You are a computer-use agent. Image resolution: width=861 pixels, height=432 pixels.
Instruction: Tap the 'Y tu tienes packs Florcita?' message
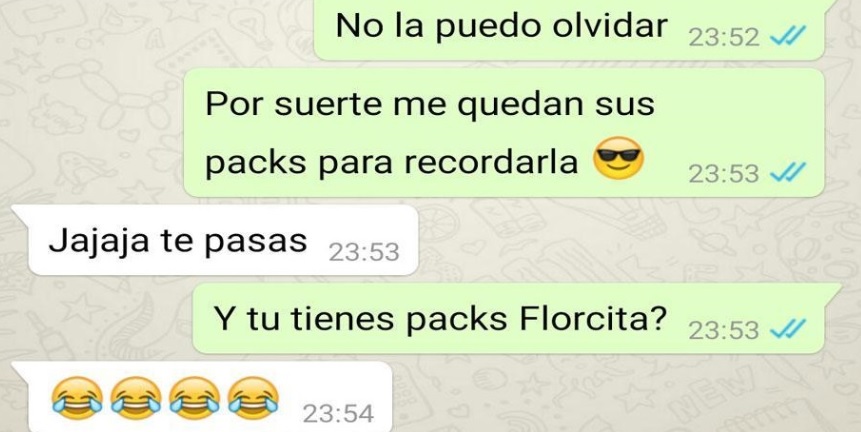pyautogui.click(x=508, y=318)
